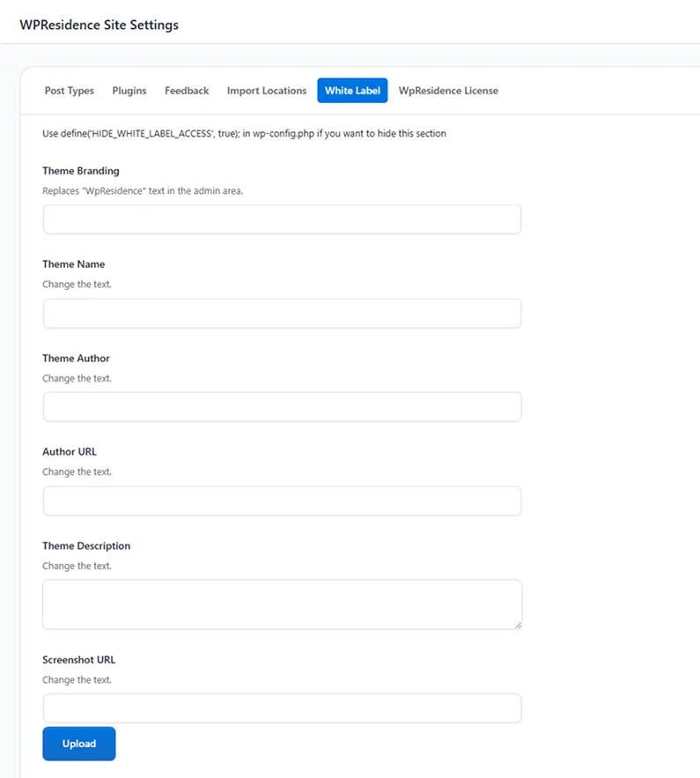Image resolution: width=700 pixels, height=778 pixels.
Task: Click the Replaces WpResidence text description
Action: (143, 191)
